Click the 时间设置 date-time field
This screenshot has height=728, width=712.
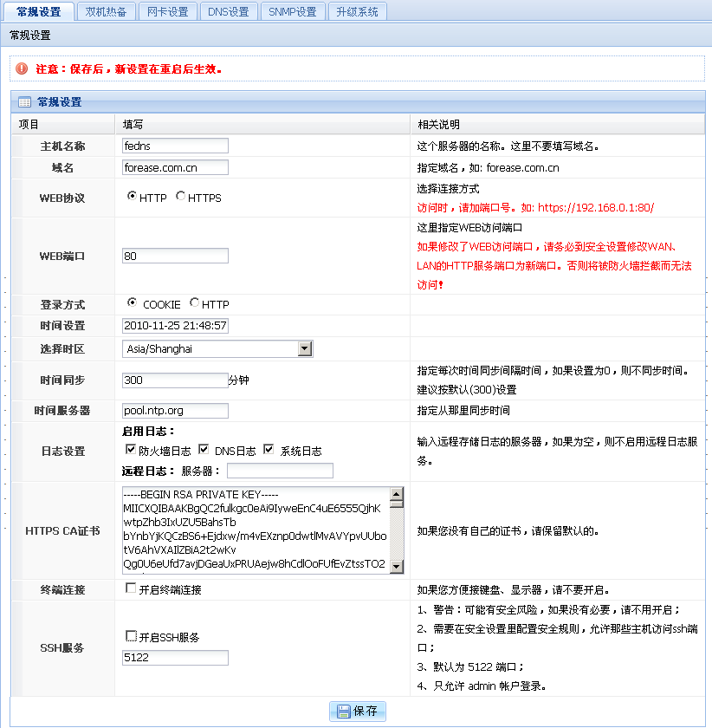click(175, 326)
